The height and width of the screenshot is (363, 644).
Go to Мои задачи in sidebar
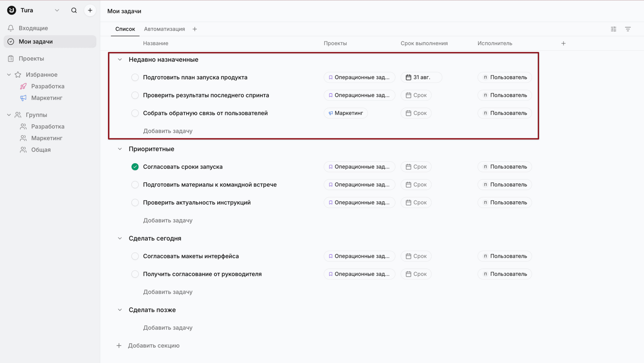50,41
